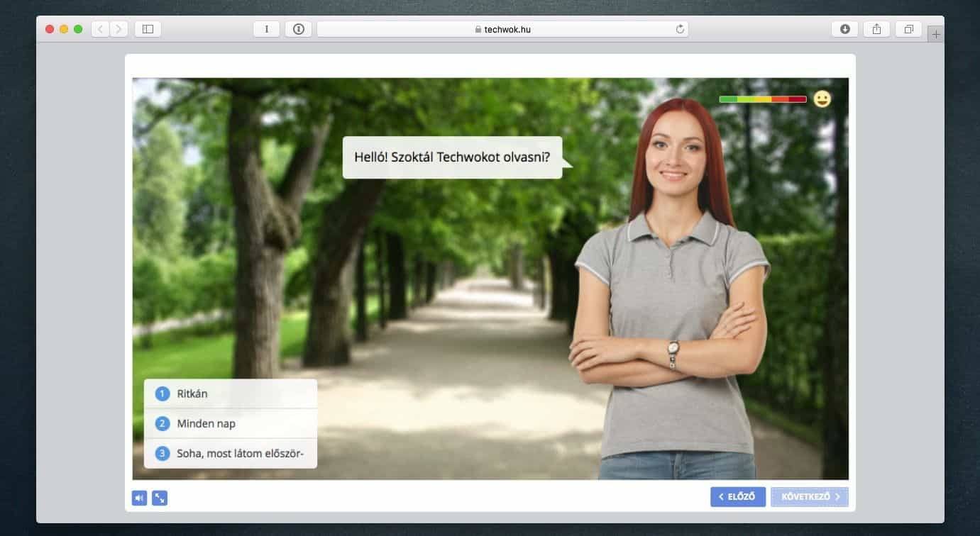Viewport: 980px width, 536px height.
Task: Close the Safari window with the red button
Action: click(50, 29)
